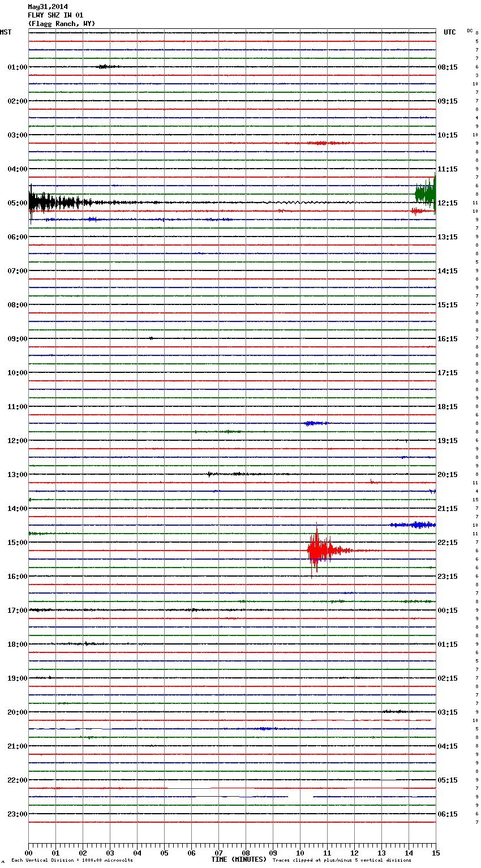Select the 14:00 MST hour label
The image size is (481, 868).
18,509
